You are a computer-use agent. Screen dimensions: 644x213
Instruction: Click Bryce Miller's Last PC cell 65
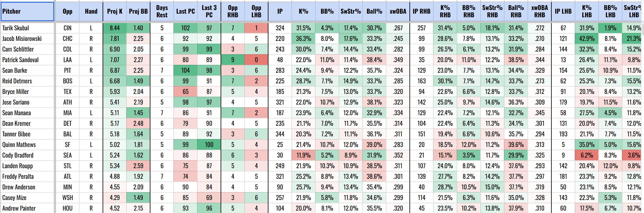click(186, 92)
